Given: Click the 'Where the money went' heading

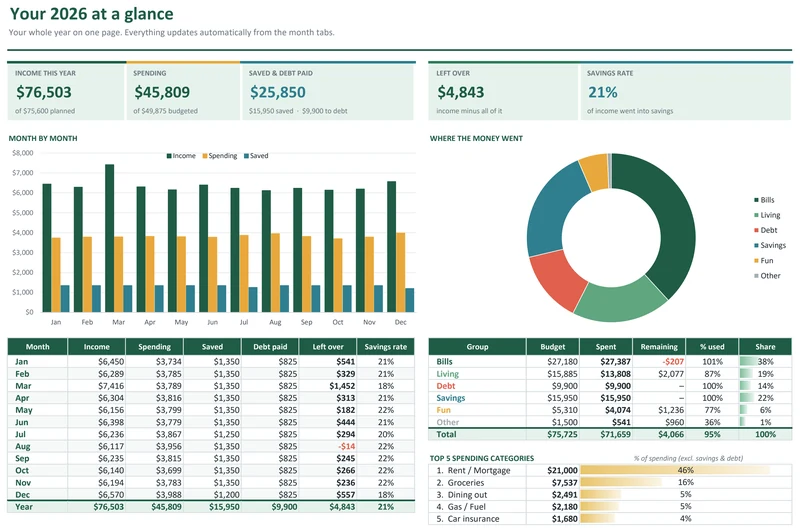Looking at the screenshot, I should (476, 138).
